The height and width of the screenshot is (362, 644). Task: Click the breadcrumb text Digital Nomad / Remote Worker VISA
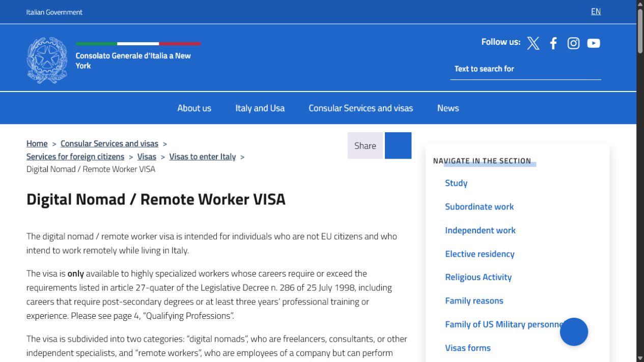(x=91, y=169)
